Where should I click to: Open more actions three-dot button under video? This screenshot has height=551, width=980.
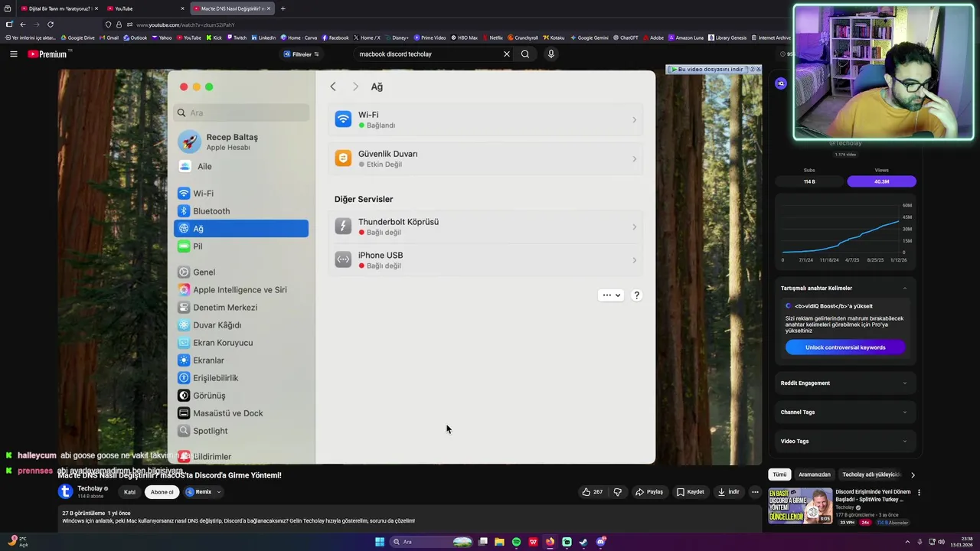click(755, 492)
